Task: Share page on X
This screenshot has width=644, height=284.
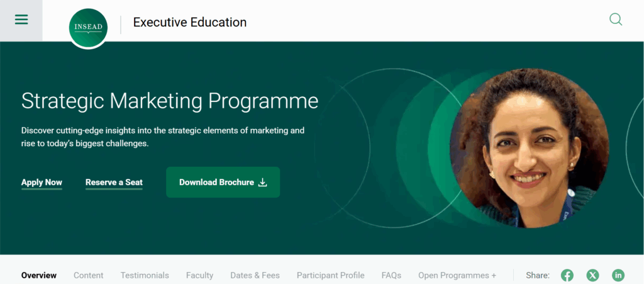Action: pos(592,275)
